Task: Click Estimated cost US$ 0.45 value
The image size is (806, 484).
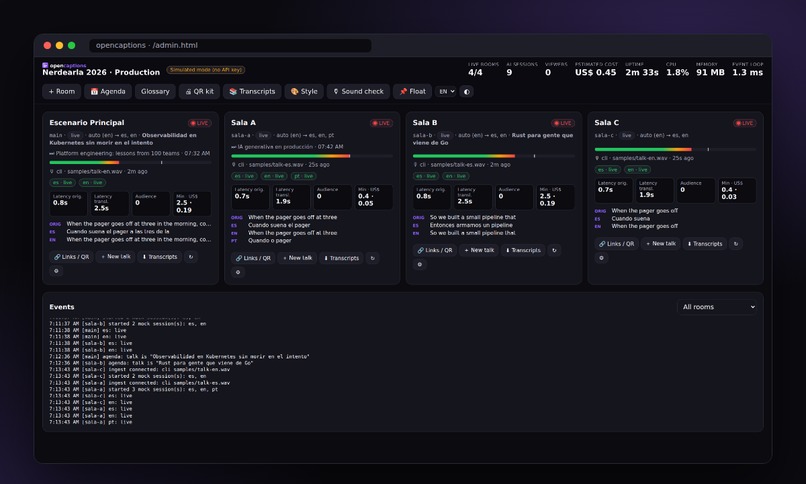Action: pyautogui.click(x=596, y=72)
